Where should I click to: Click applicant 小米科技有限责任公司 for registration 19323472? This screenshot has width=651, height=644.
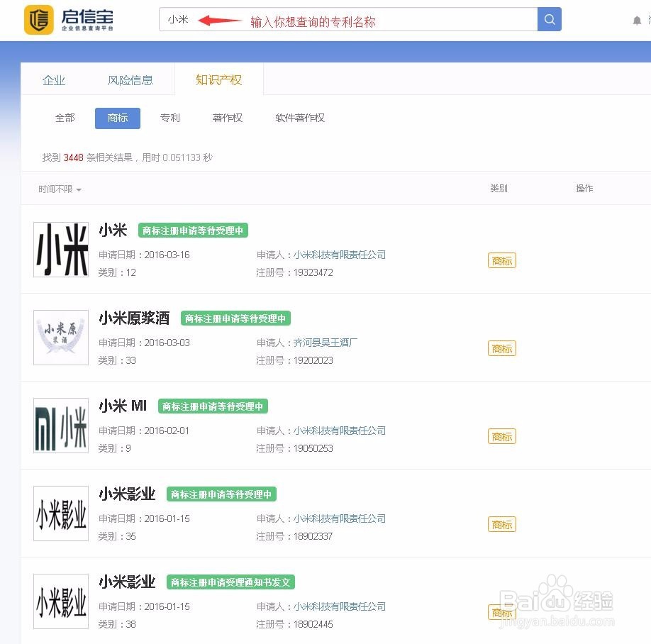pyautogui.click(x=340, y=255)
